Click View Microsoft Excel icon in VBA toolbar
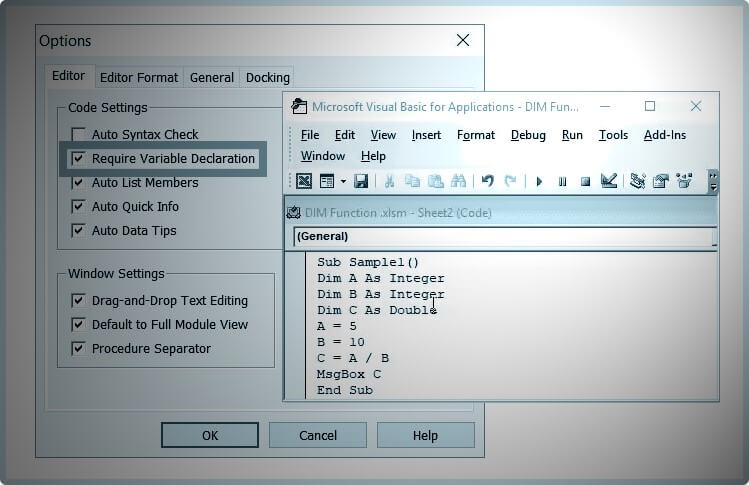Screen dimensions: 749x485 304,181
